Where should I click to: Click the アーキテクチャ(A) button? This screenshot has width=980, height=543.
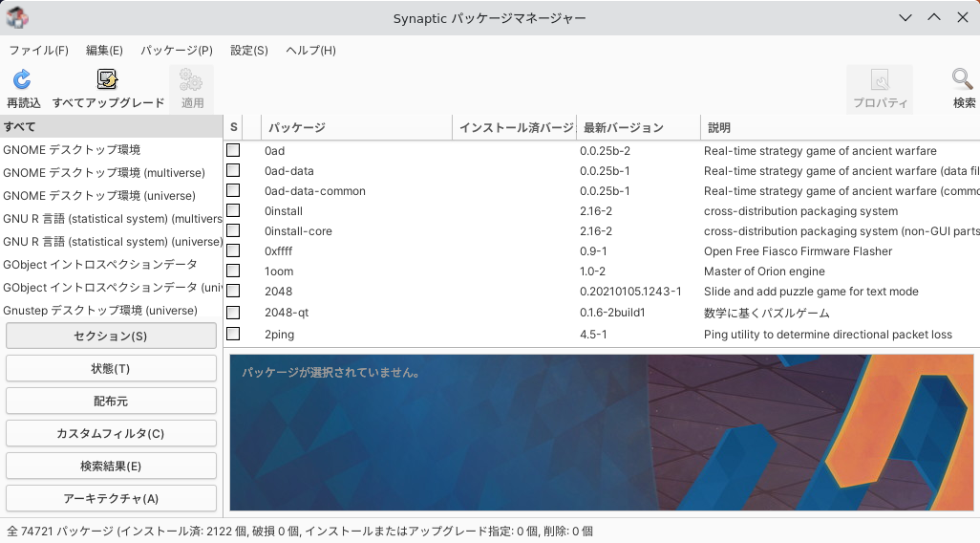pos(111,499)
